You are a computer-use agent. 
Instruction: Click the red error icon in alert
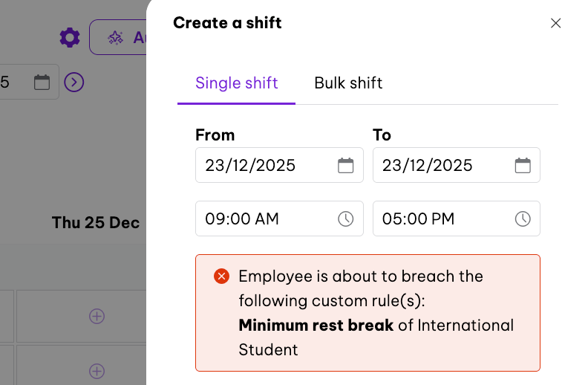tap(221, 276)
